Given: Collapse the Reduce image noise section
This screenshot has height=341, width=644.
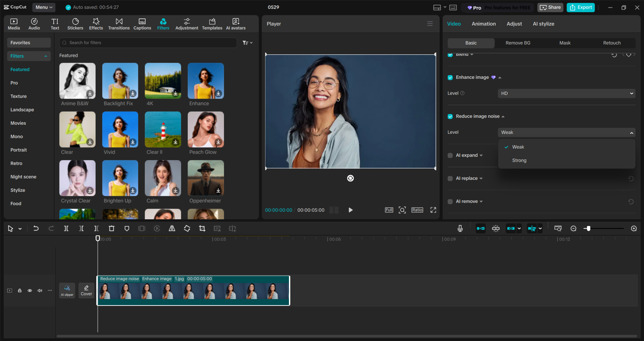Looking at the screenshot, I should tap(503, 116).
